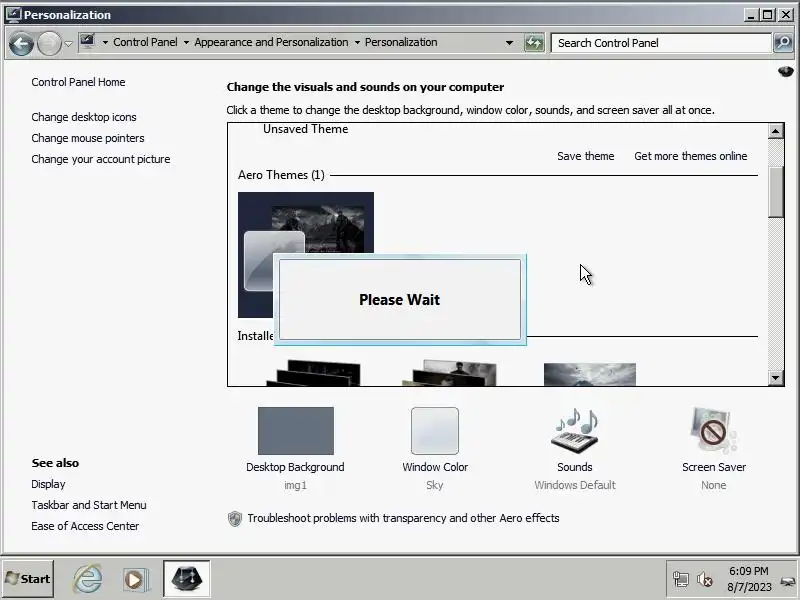800x600 pixels.
Task: Click the theme list scrollbar thumb
Action: click(776, 192)
